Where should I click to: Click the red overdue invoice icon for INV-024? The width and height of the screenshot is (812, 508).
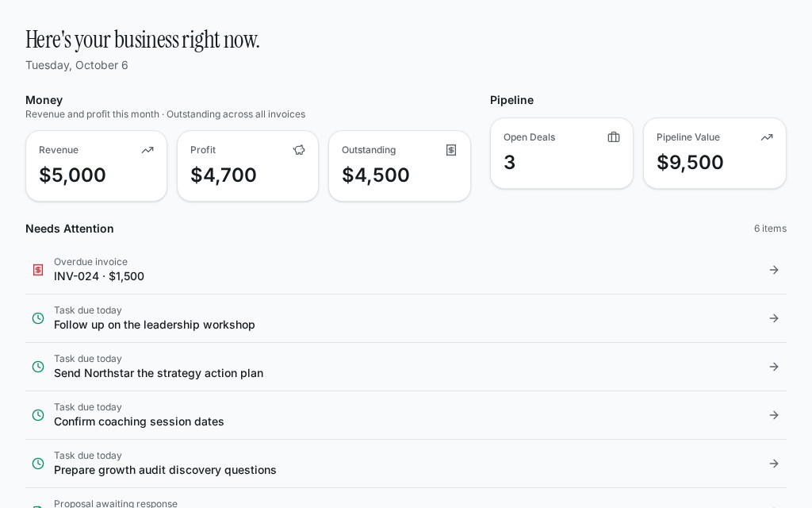(x=38, y=270)
